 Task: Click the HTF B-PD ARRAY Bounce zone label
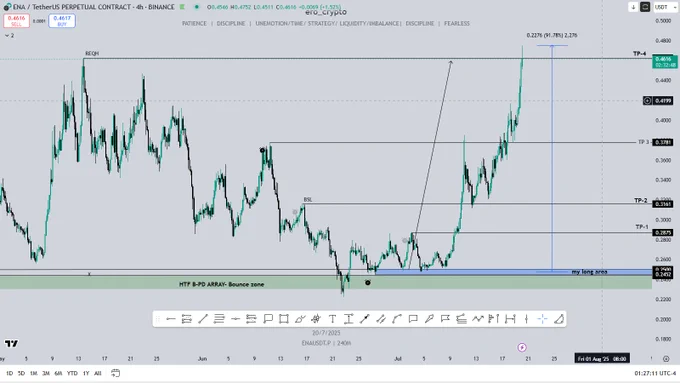pyautogui.click(x=222, y=285)
